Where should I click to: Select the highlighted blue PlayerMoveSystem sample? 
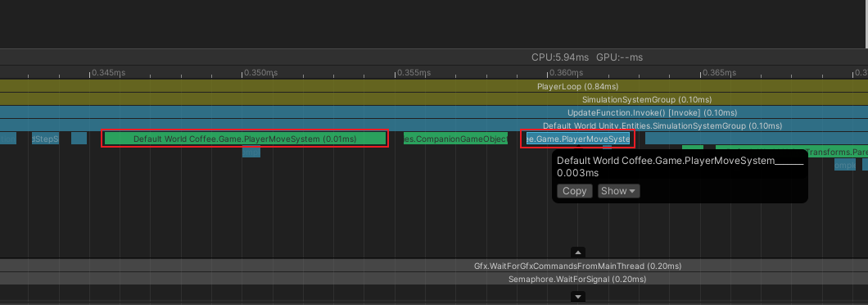[x=578, y=139]
